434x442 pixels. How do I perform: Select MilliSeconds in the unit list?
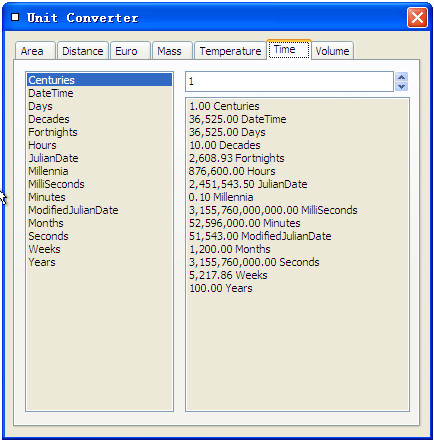pyautogui.click(x=99, y=184)
